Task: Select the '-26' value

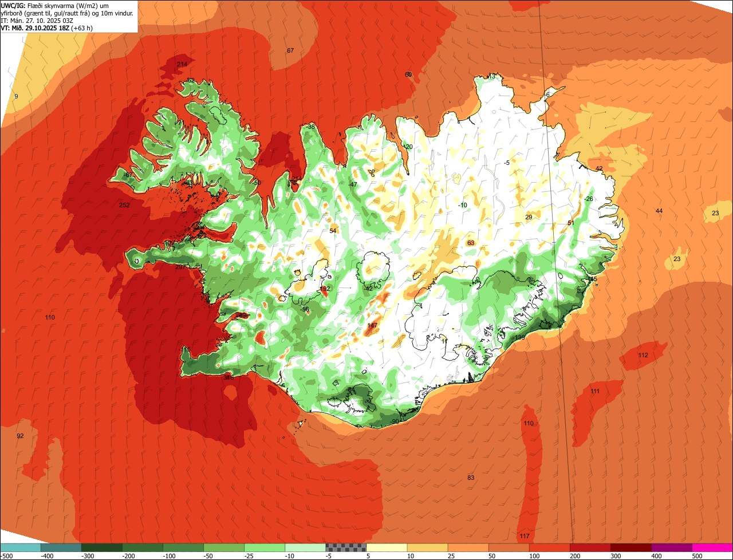Action: (x=588, y=199)
